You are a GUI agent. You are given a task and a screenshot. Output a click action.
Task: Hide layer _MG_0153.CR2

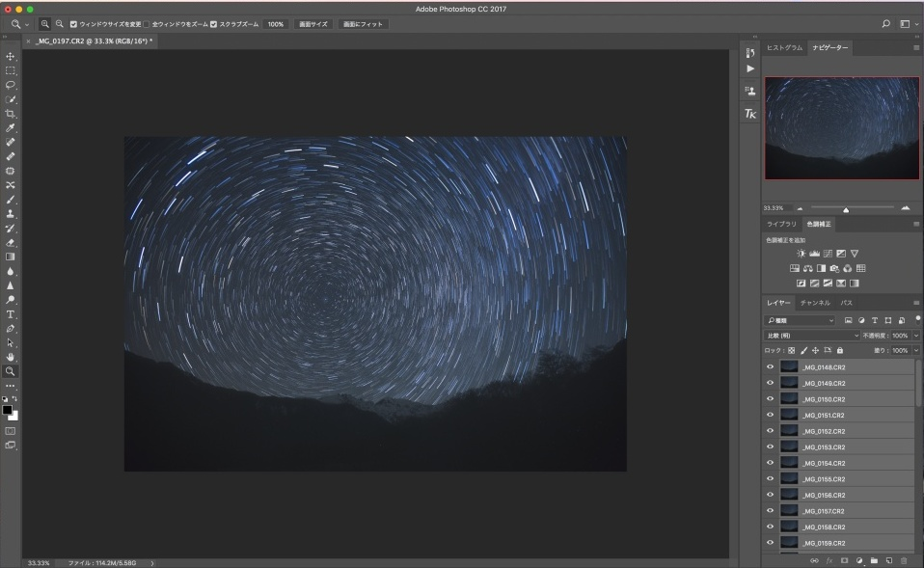[770, 446]
